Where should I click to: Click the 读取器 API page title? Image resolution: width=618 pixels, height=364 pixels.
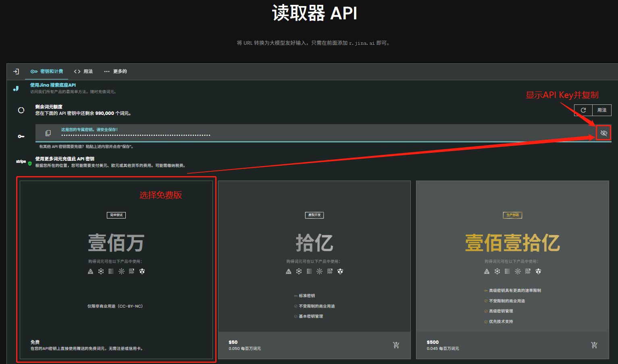(314, 13)
